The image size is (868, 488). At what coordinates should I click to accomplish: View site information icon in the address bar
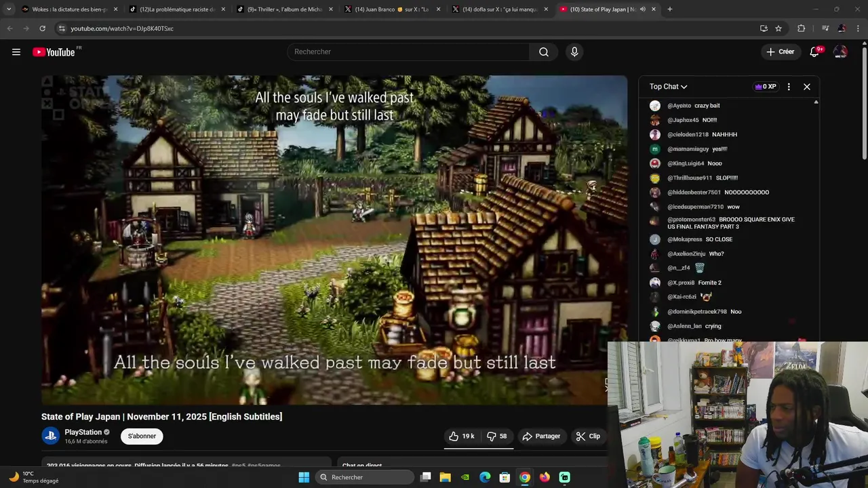(x=62, y=28)
